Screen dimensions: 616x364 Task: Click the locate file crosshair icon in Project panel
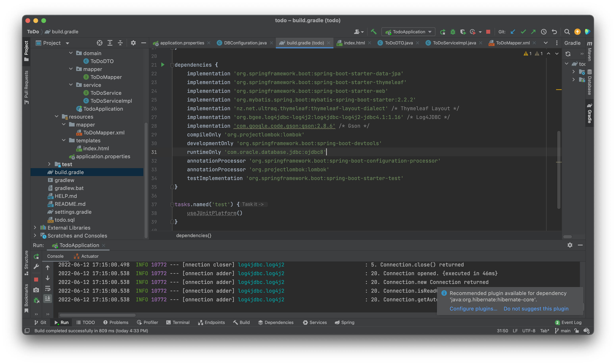click(99, 43)
